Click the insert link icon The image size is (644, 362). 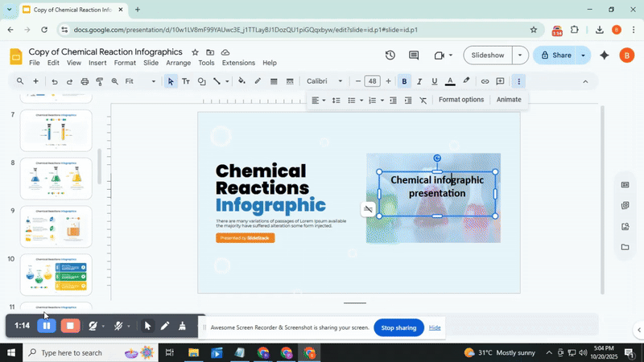click(485, 81)
